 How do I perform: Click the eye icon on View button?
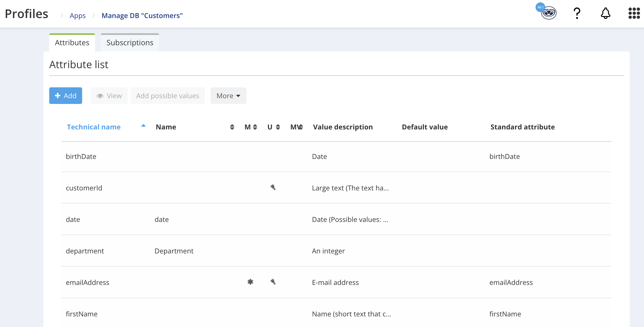100,96
